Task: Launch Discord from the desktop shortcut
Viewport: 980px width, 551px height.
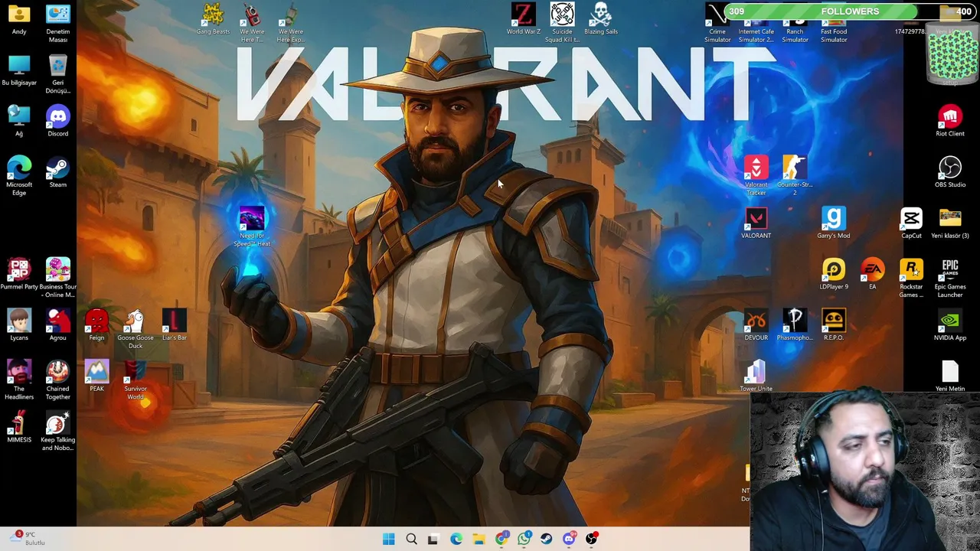Action: (57, 121)
